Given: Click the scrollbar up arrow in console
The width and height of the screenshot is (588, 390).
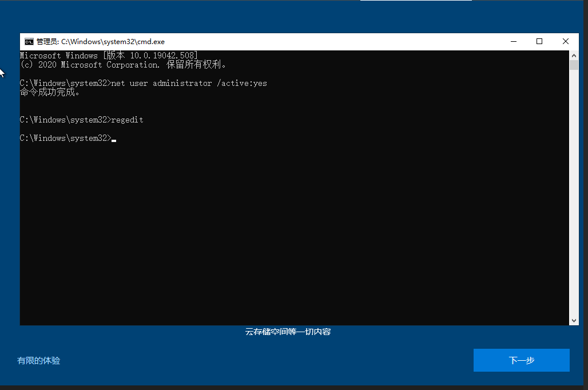Looking at the screenshot, I should click(x=574, y=56).
